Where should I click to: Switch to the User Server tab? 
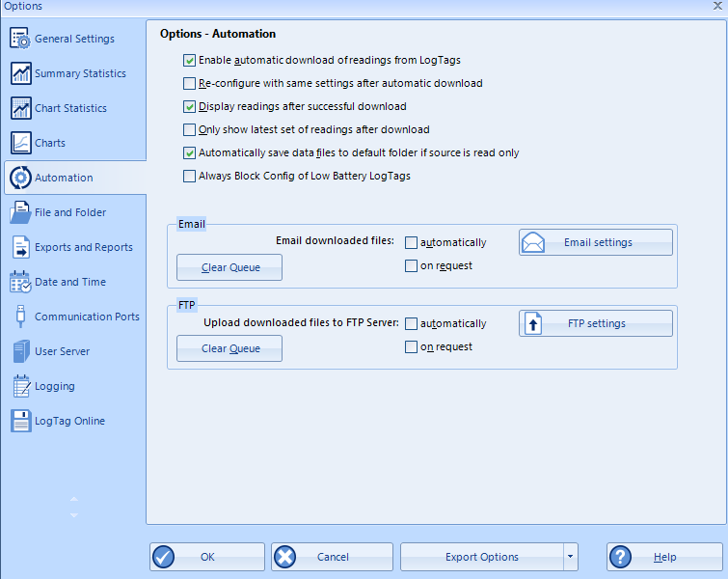pos(62,351)
